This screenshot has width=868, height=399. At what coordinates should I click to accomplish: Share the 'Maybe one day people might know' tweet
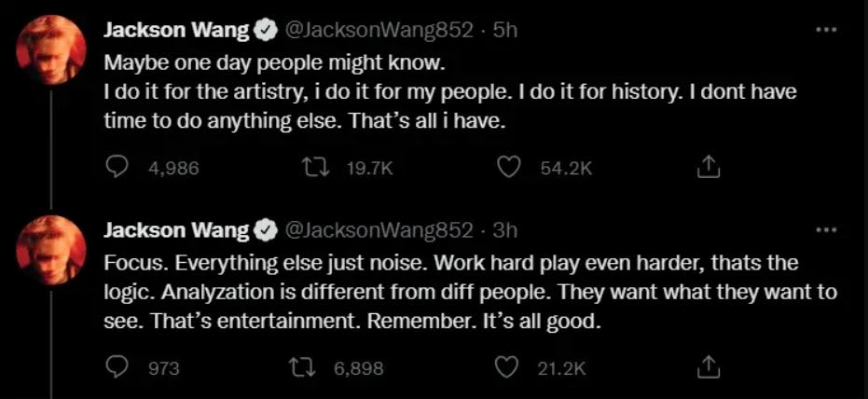pos(708,167)
